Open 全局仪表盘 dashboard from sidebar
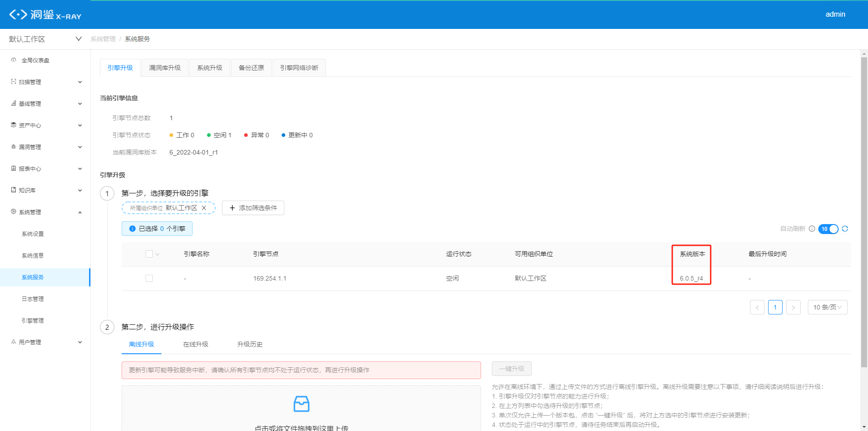 tap(35, 61)
